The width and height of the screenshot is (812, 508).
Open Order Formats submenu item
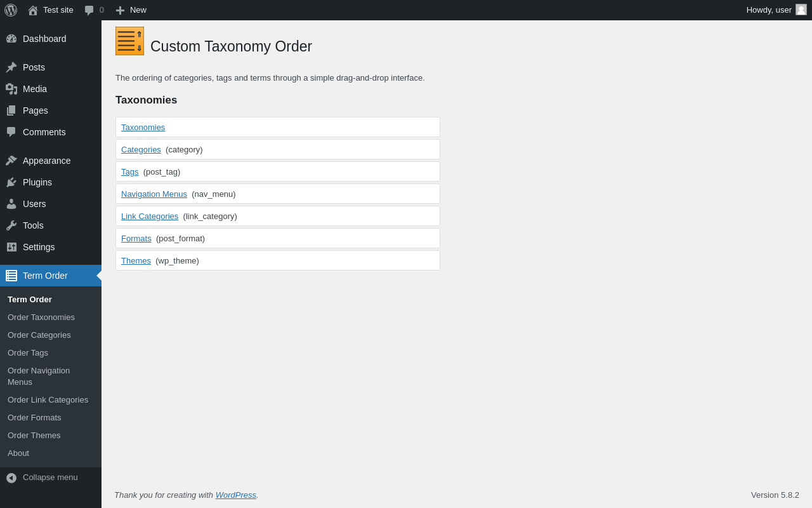(x=34, y=418)
